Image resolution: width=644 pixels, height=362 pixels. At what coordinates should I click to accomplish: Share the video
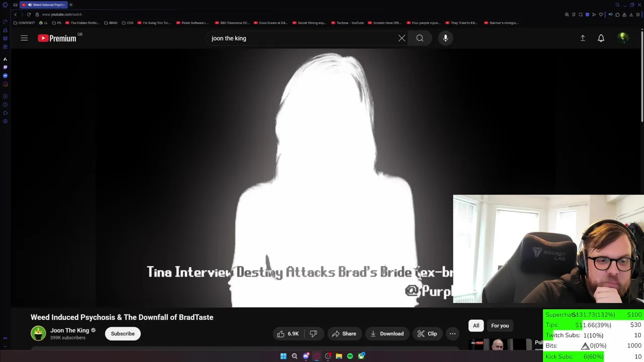[344, 333]
